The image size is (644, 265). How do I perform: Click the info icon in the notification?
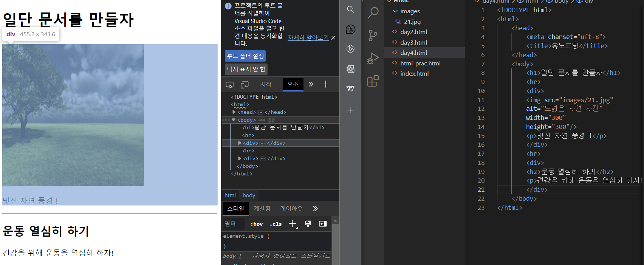tap(228, 6)
